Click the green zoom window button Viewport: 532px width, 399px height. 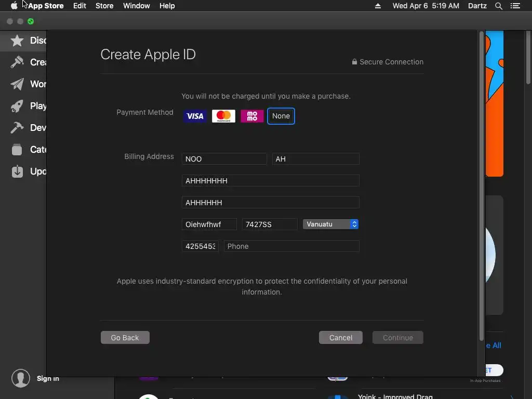point(31,21)
